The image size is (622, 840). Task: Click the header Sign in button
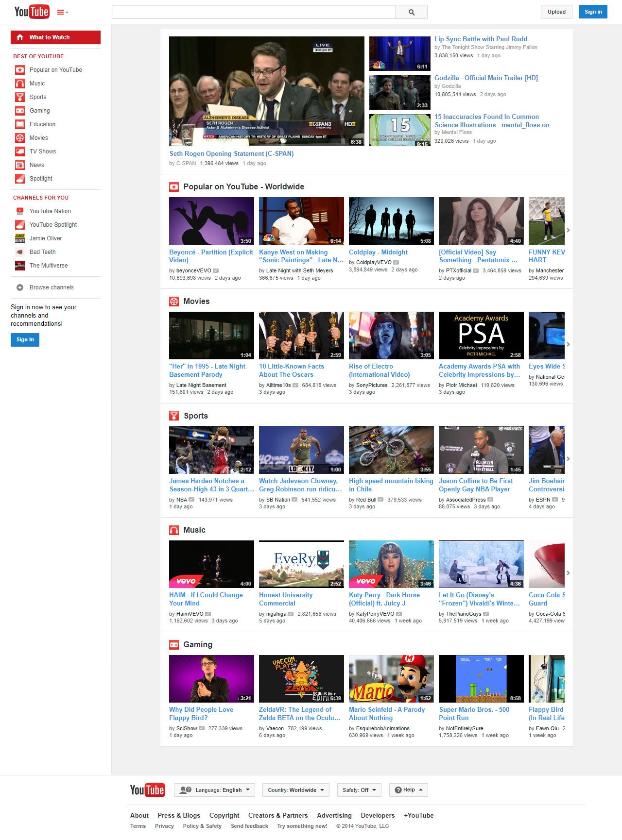pos(593,12)
